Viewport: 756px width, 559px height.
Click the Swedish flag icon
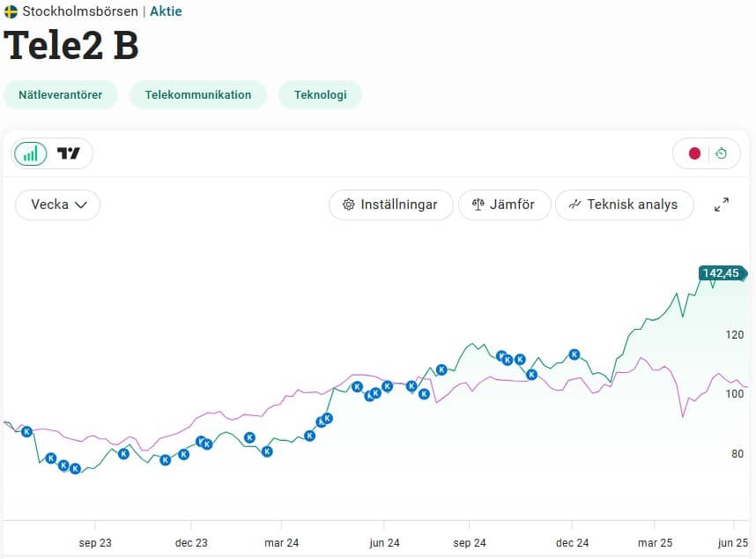click(11, 11)
